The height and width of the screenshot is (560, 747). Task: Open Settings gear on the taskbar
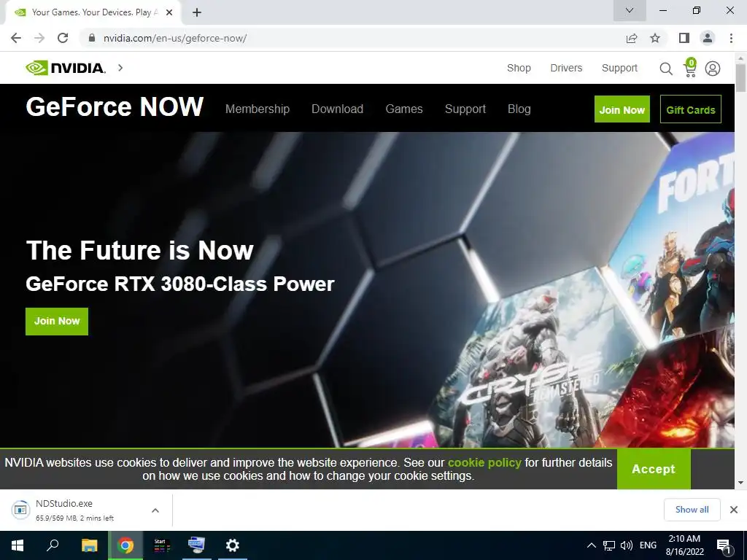[x=233, y=545]
